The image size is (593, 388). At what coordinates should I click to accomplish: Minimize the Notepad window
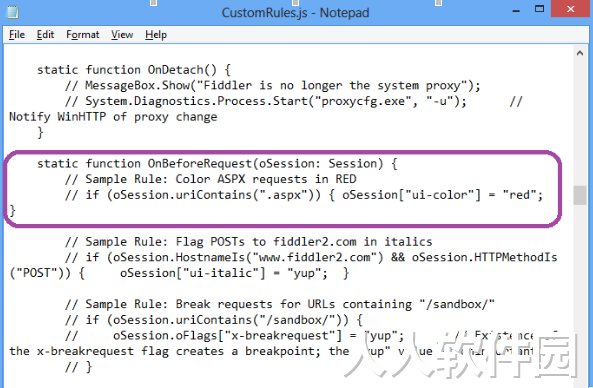[516, 10]
